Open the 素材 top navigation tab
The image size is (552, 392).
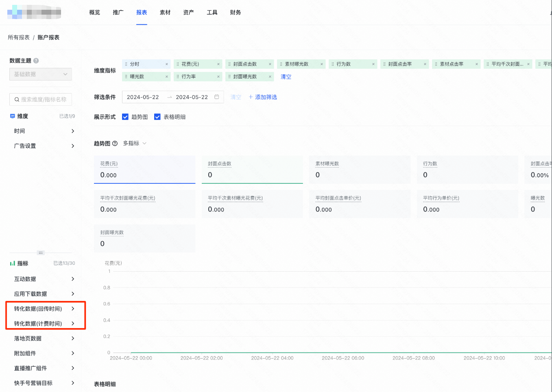coord(165,13)
